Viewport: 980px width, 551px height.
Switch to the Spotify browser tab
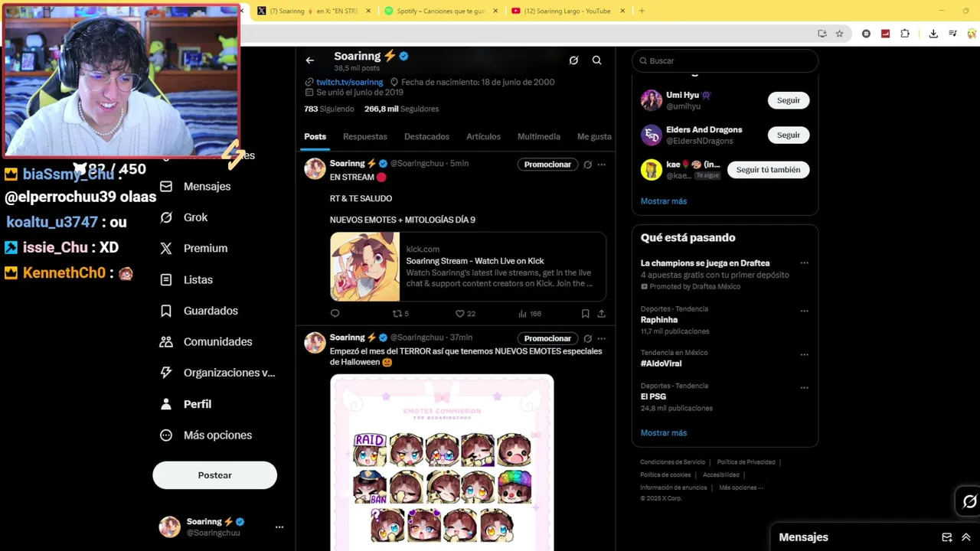(x=440, y=11)
